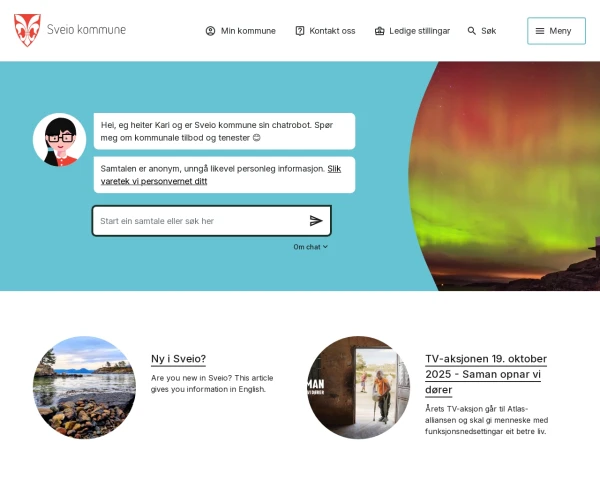Click the Sveio kommune coat of arms logo
Screen dimensions: 600x480
[x=27, y=30]
